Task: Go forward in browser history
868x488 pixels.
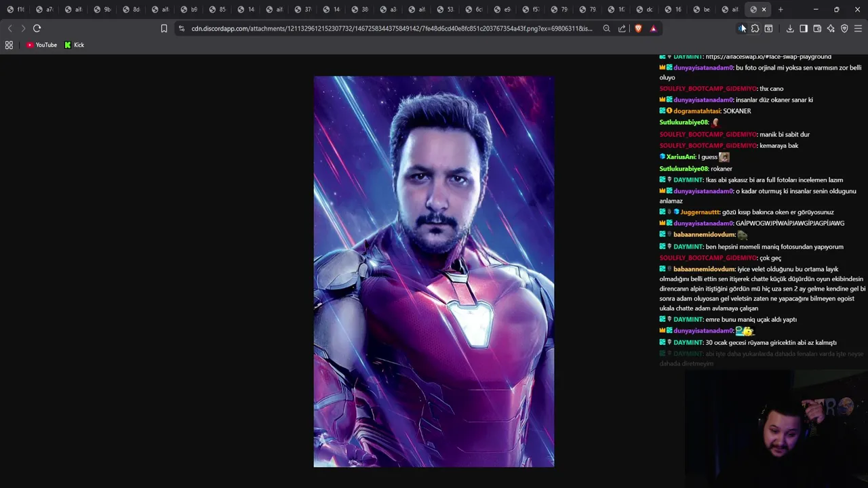Action: (23, 28)
